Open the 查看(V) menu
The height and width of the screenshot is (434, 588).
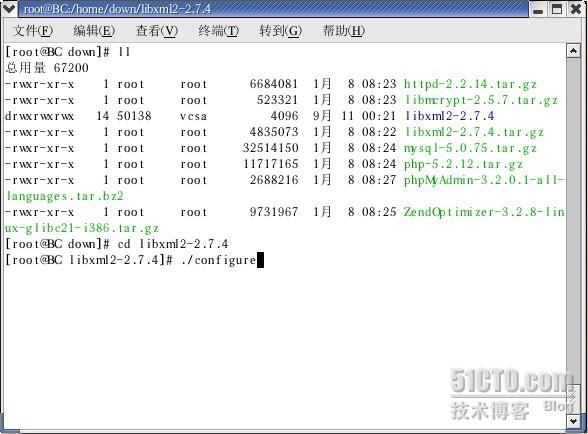(157, 31)
